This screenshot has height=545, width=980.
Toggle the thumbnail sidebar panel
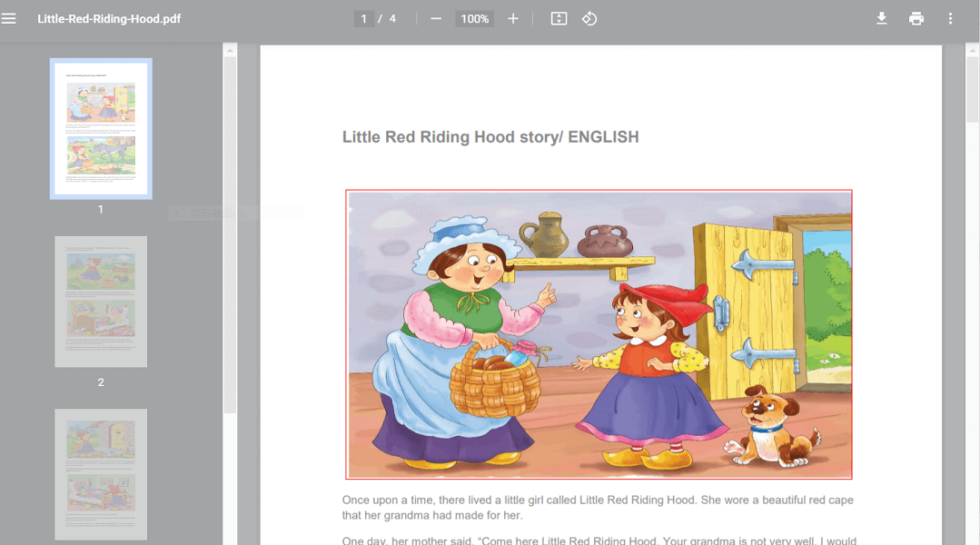click(9, 18)
